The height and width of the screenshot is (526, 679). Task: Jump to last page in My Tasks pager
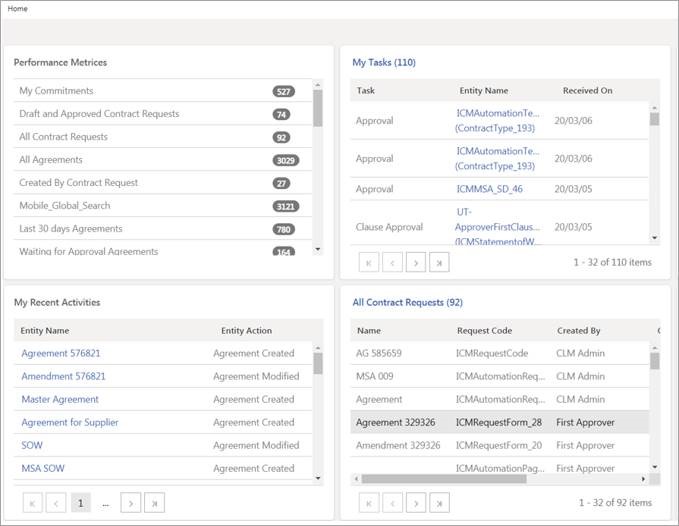click(438, 262)
